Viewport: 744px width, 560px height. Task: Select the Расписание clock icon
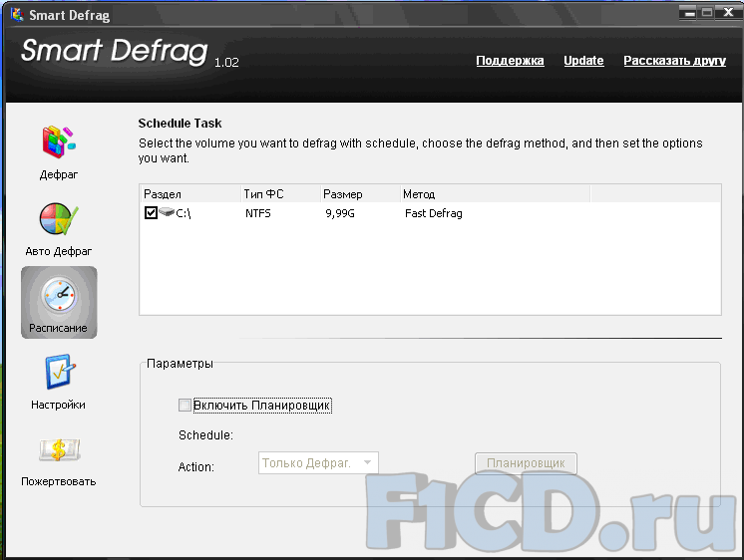(x=59, y=296)
